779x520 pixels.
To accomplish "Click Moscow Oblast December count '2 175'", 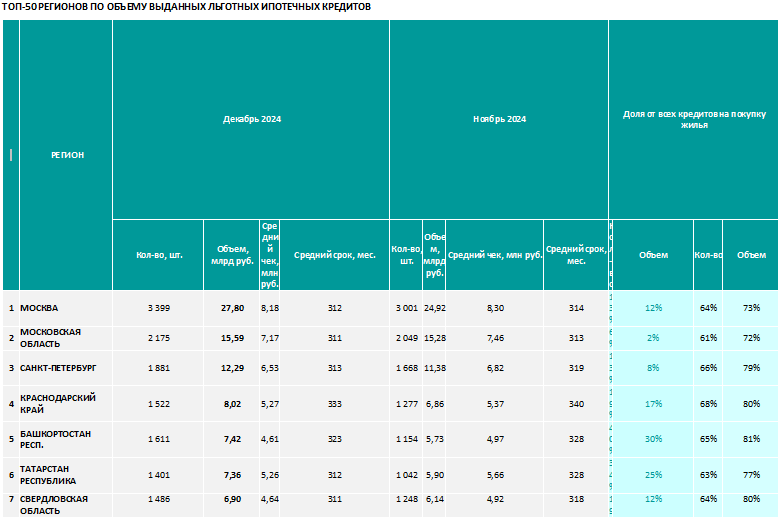I will pos(159,338).
